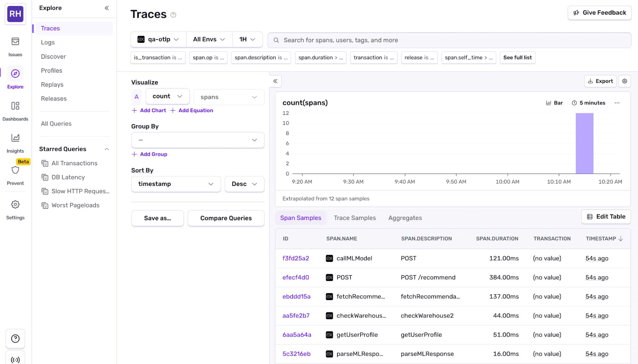Open the Prevent shield icon

click(x=15, y=171)
